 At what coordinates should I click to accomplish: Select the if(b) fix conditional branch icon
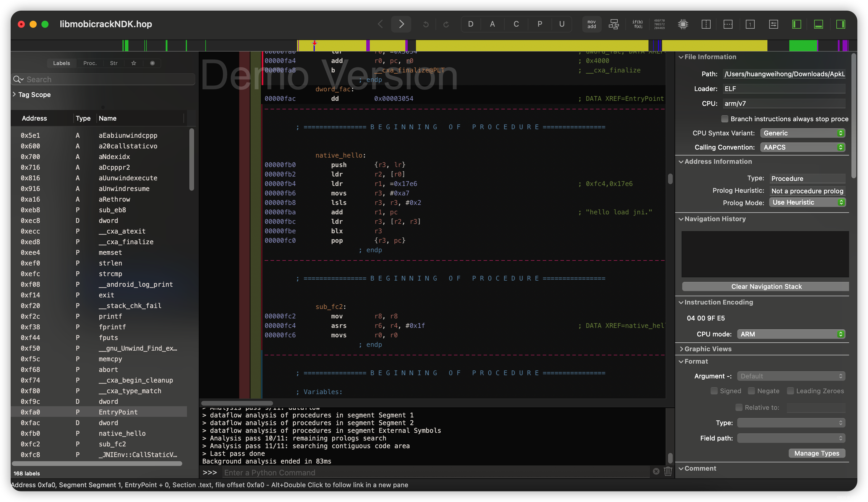point(635,24)
